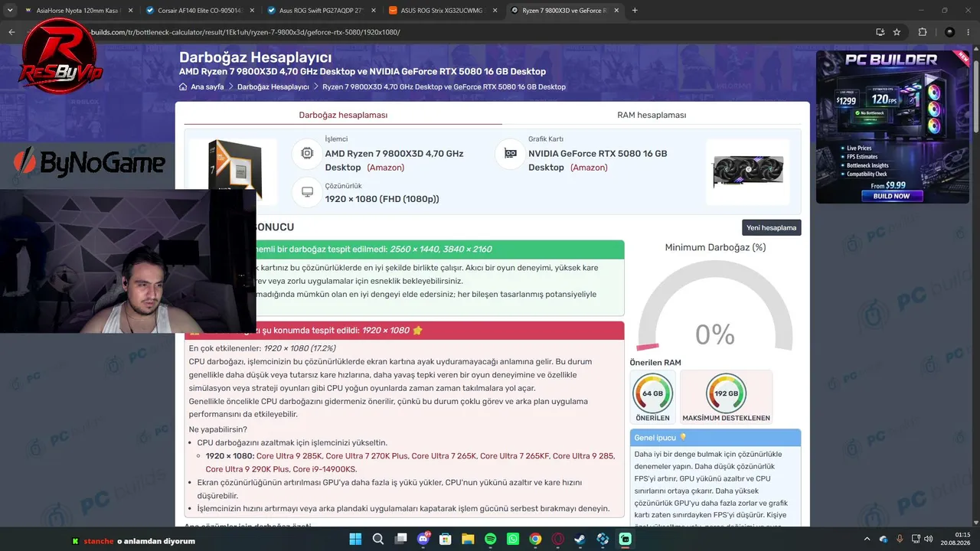Close the Asus ROG Swift PG27AQDP tab
The image size is (980, 551).
(x=373, y=11)
